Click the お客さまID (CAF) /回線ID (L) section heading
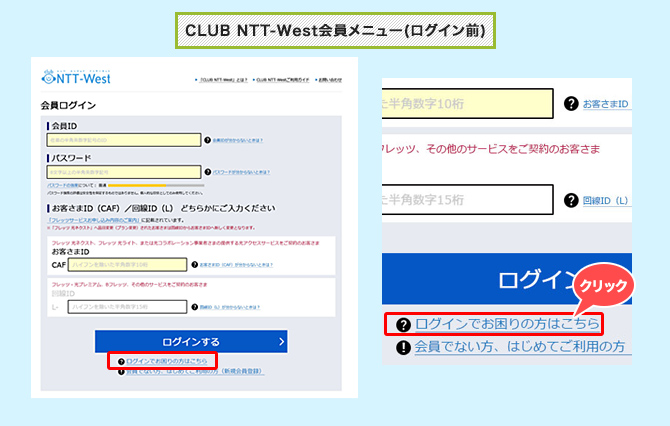Screen dimensions: 670x426 163,209
